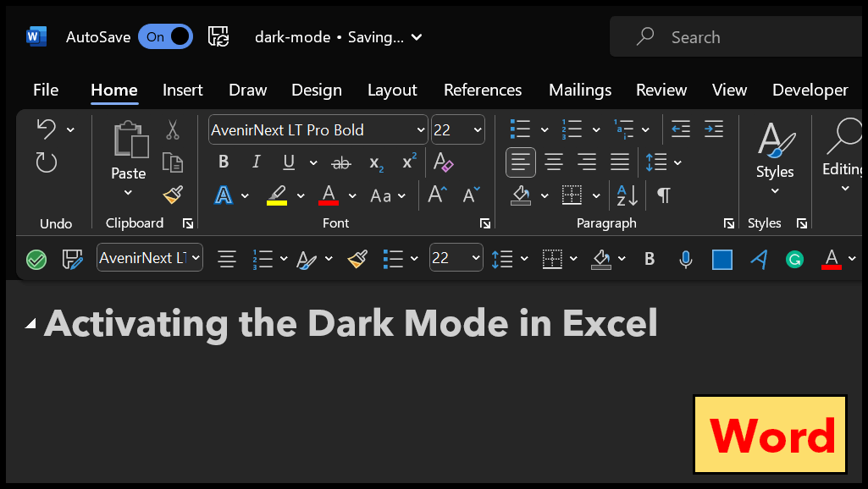Select Align Right in Paragraph group
868x489 pixels.
tap(587, 162)
